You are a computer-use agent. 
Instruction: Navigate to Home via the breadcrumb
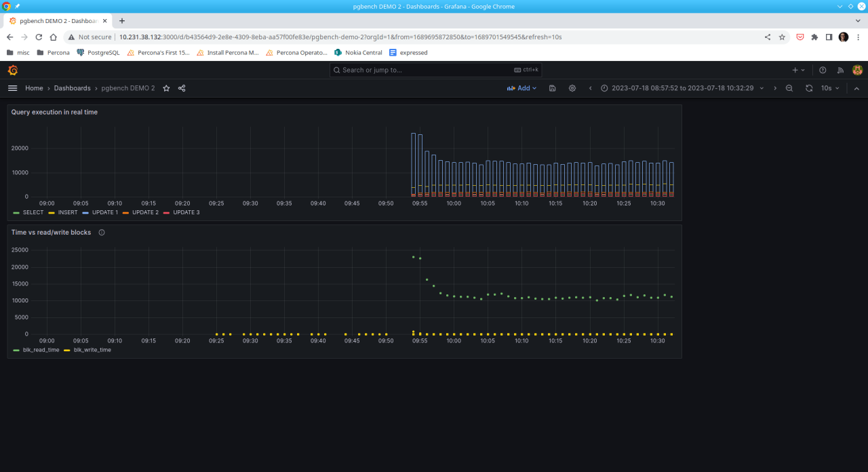click(x=34, y=88)
